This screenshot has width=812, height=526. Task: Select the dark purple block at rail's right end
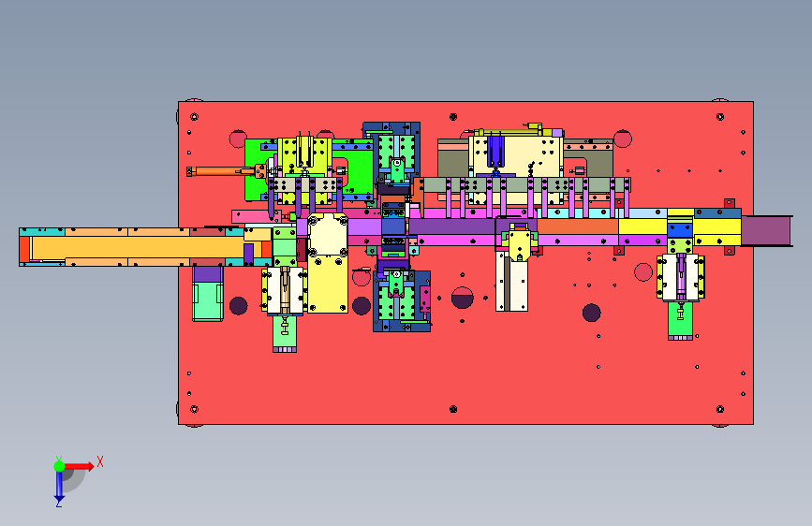(766, 231)
